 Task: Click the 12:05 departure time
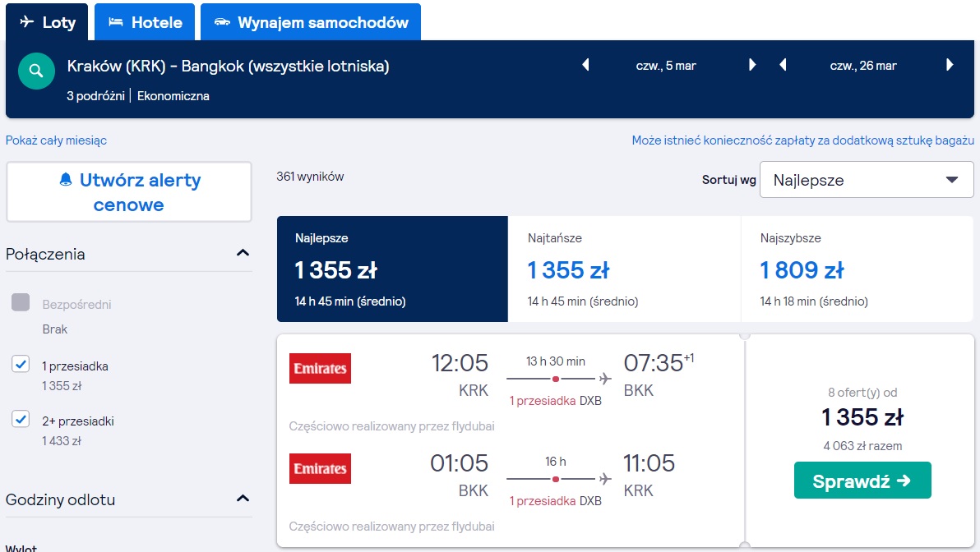(x=460, y=363)
